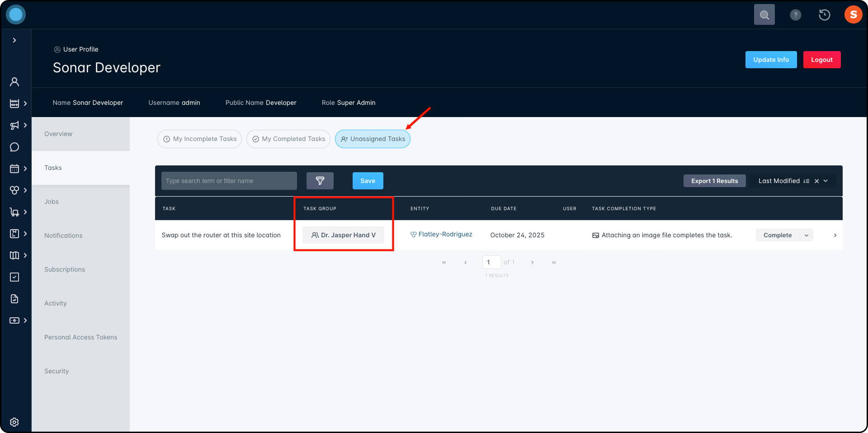Expand the three-hearts submenu chevron

(25, 190)
